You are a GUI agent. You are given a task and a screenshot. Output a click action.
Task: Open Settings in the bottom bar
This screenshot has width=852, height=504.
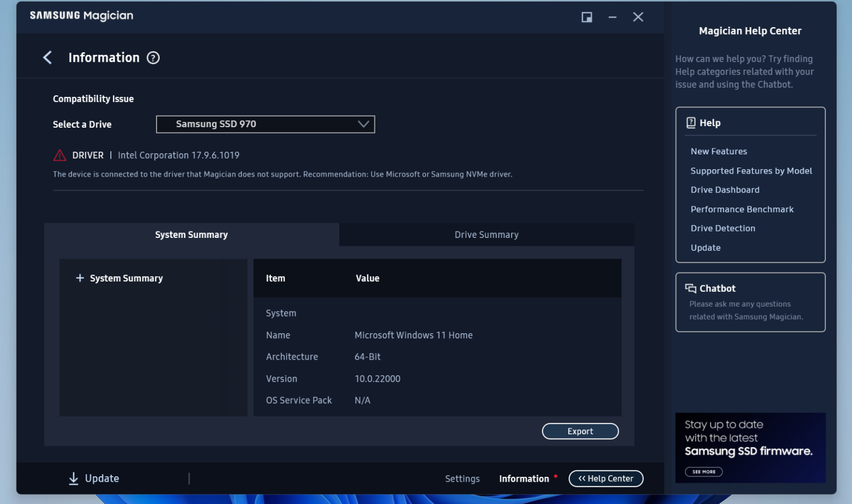tap(462, 479)
